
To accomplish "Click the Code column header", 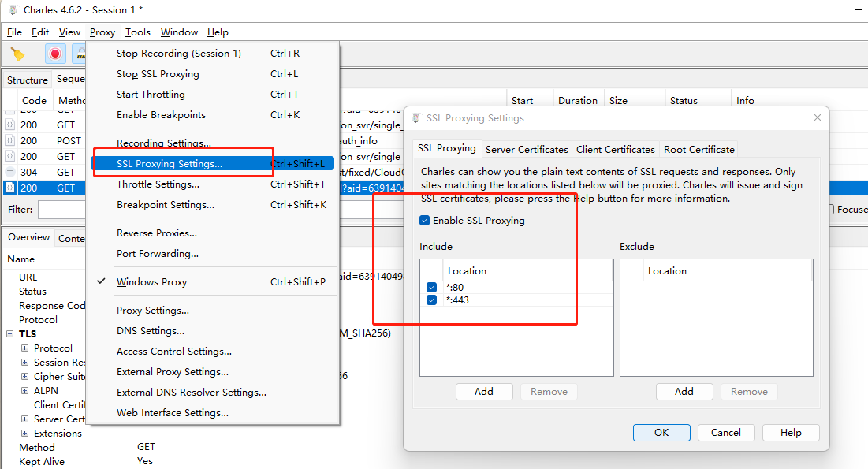I will point(35,100).
